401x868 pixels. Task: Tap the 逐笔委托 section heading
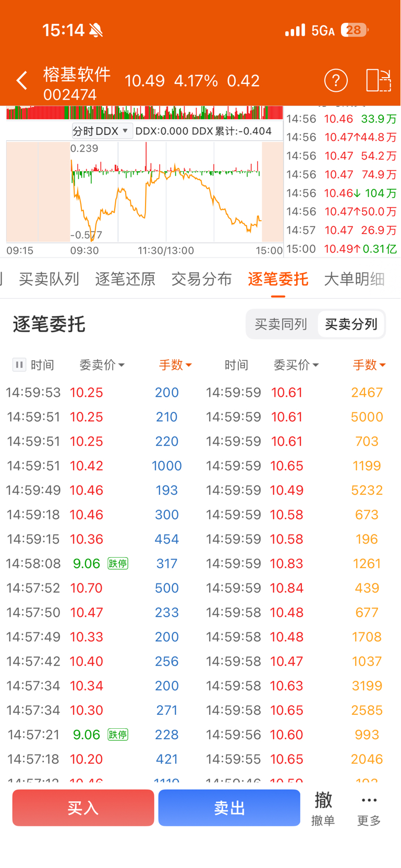(x=49, y=324)
